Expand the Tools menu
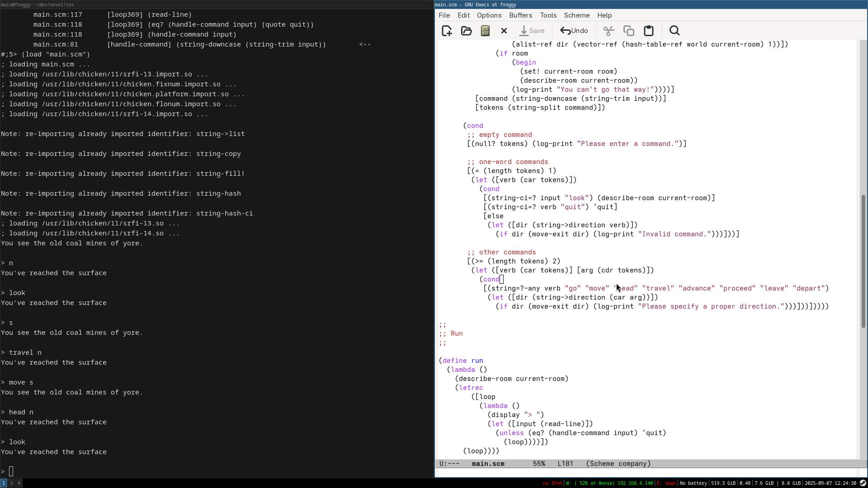 548,15
